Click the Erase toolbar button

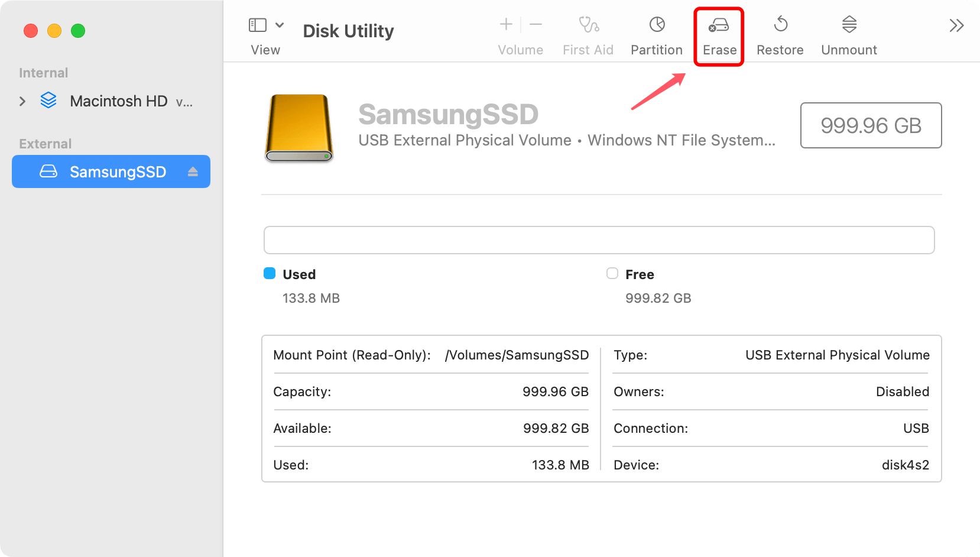[719, 37]
